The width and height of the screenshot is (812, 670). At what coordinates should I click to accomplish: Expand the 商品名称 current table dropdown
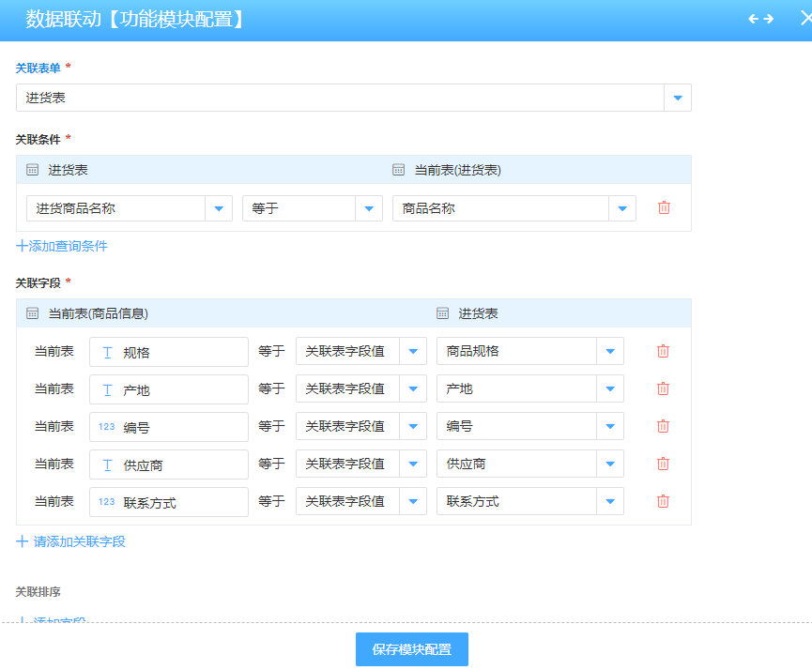click(622, 208)
